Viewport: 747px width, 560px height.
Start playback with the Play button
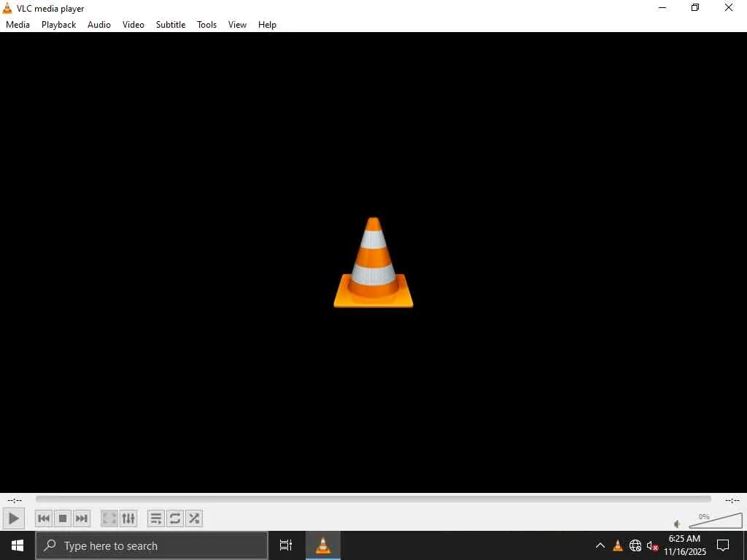coord(14,518)
